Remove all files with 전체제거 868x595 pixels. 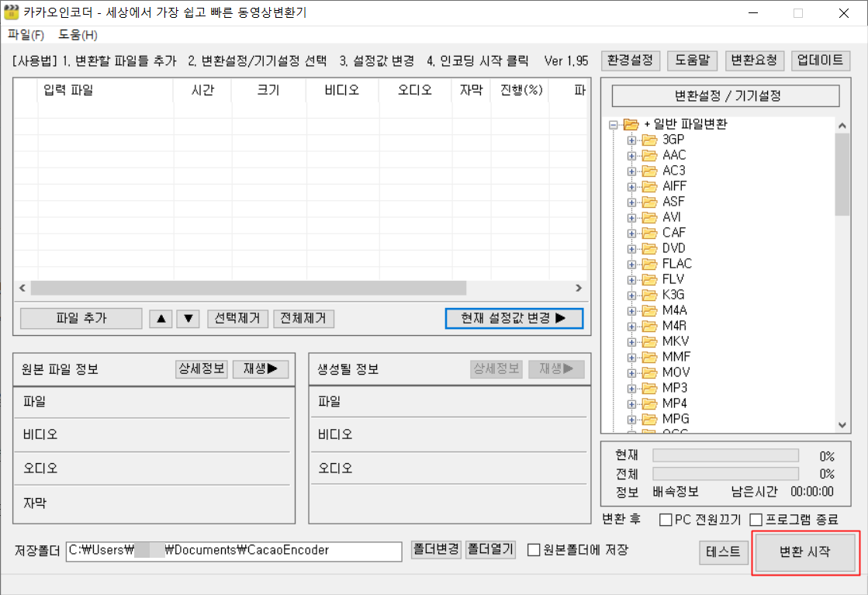pos(303,318)
